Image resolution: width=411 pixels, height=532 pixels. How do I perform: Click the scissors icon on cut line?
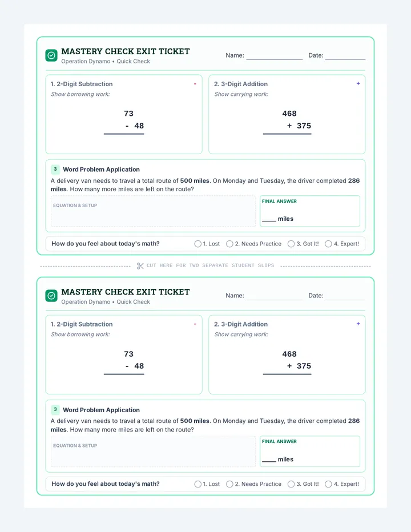140,265
